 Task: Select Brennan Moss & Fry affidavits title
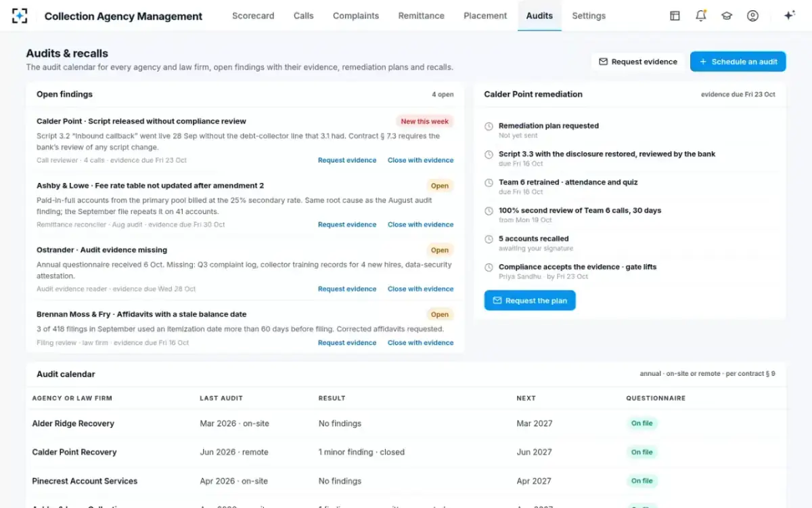[x=141, y=314]
